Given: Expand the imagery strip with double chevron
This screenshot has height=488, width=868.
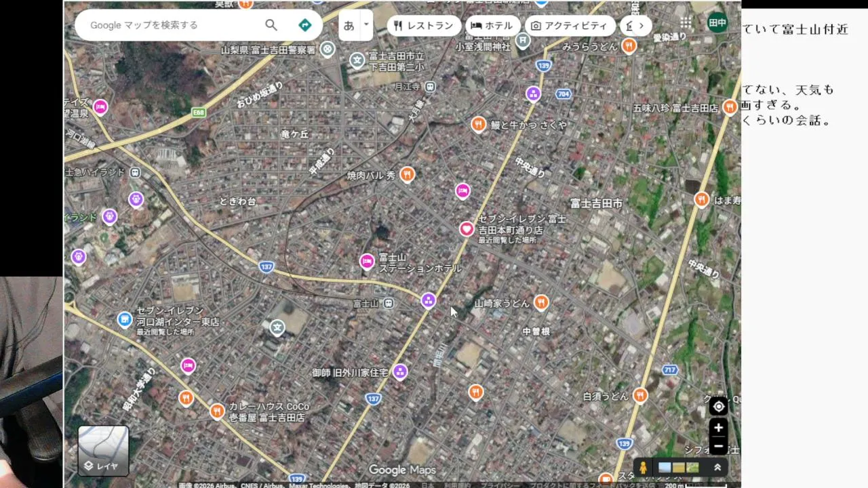Looking at the screenshot, I should coord(717,468).
